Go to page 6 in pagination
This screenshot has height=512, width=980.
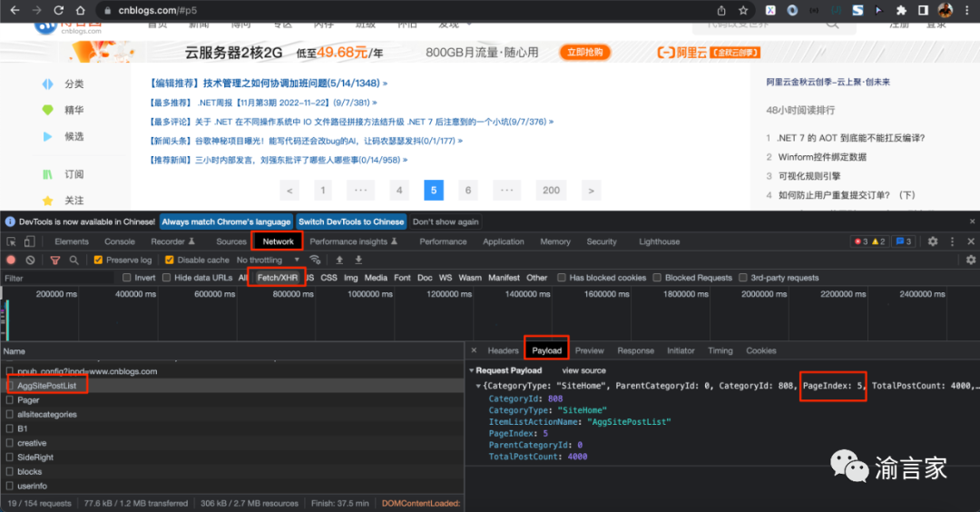click(468, 190)
